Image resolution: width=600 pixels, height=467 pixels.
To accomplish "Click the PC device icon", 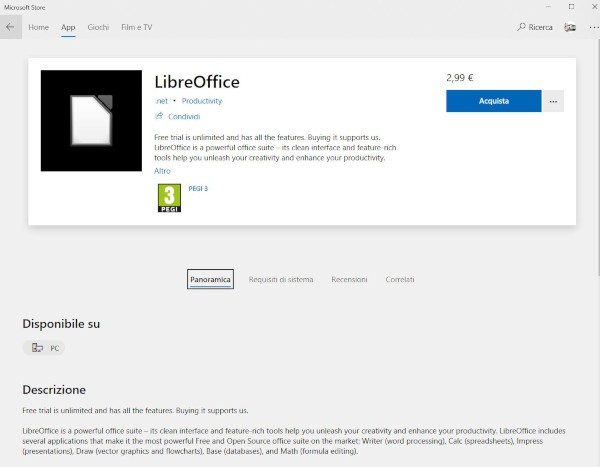I will 37,348.
